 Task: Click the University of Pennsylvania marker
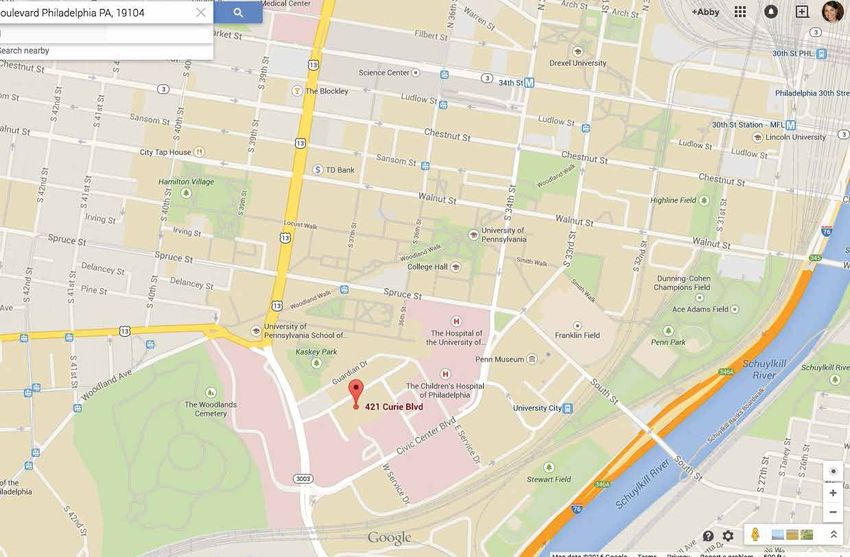pyautogui.click(x=473, y=235)
